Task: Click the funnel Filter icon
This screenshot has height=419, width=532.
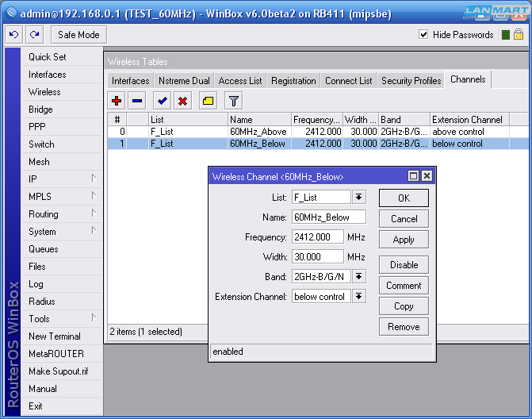Action: [x=233, y=101]
